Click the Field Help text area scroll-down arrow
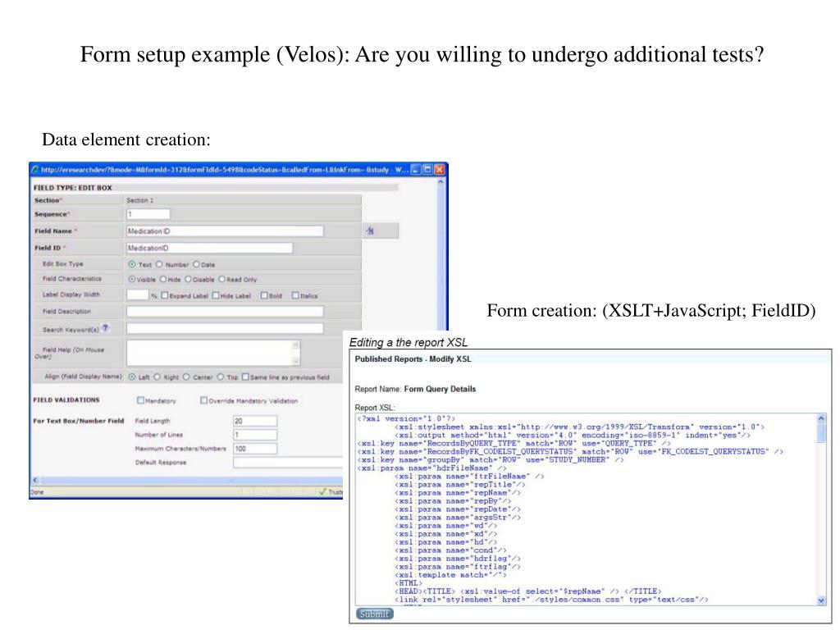Image resolution: width=840 pixels, height=630 pixels. point(295,362)
